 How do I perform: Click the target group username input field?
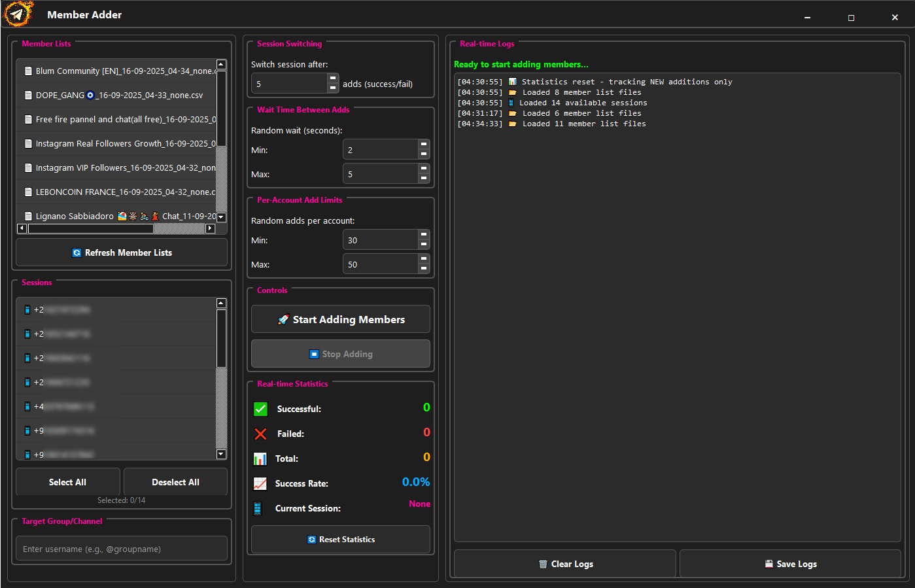coord(121,548)
